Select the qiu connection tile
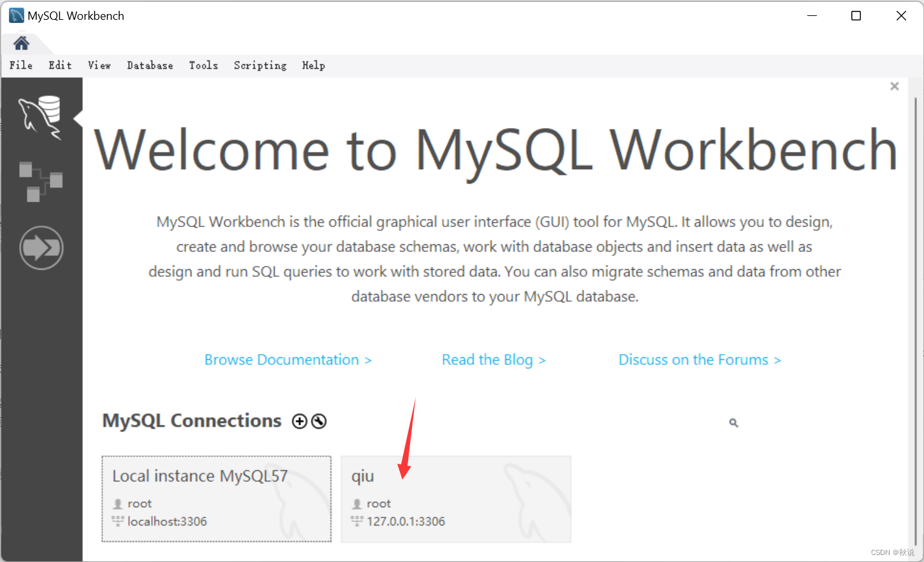This screenshot has height=562, width=924. pyautogui.click(x=456, y=499)
